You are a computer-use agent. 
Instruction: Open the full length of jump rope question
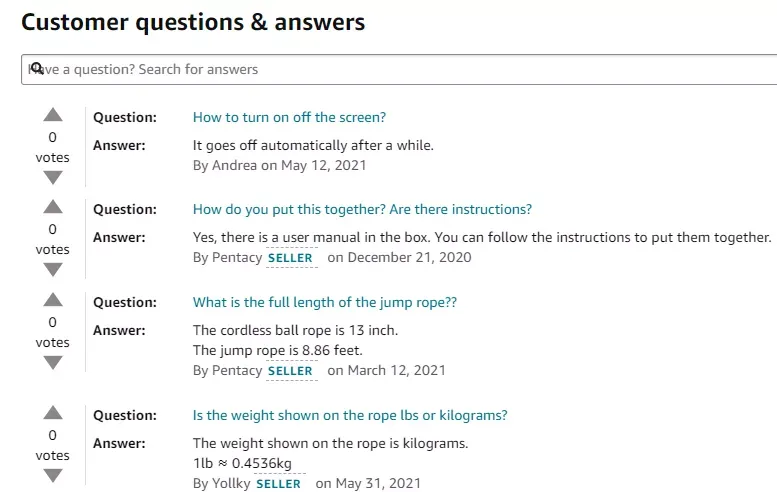click(x=325, y=302)
